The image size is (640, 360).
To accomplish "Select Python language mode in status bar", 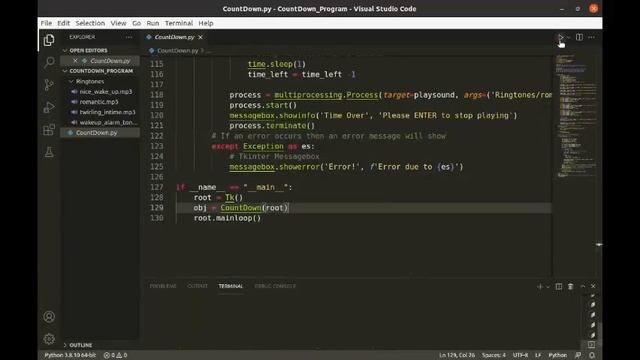I will coord(558,355).
